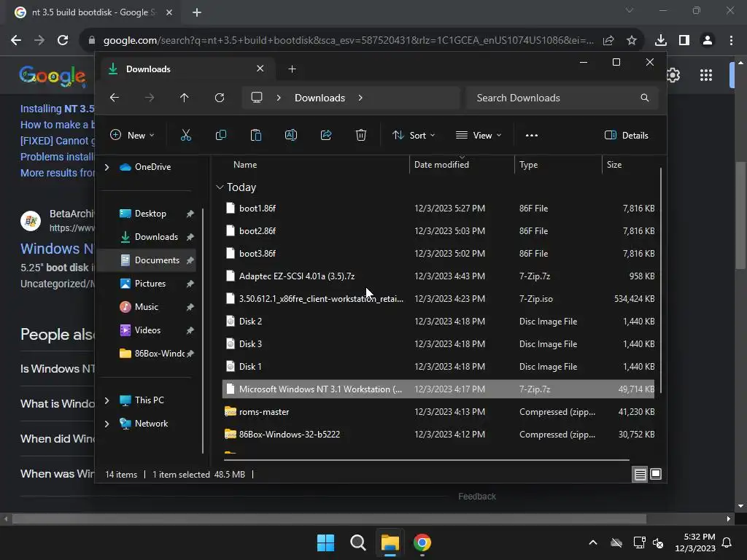The height and width of the screenshot is (560, 747).
Task: Open Google apps grid icon
Action: (x=706, y=75)
